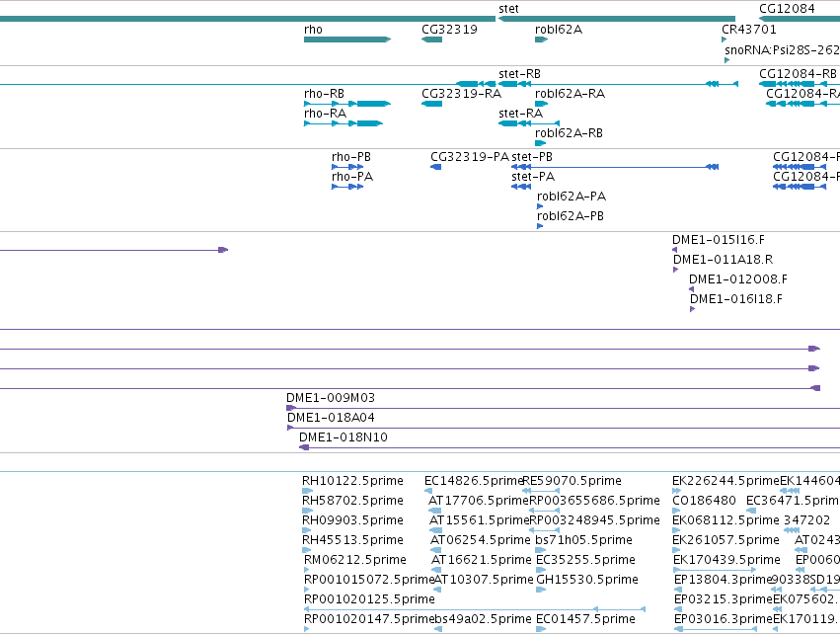Click the stet-PB protein label
Viewport: 840px width, 634px height.
(x=531, y=157)
